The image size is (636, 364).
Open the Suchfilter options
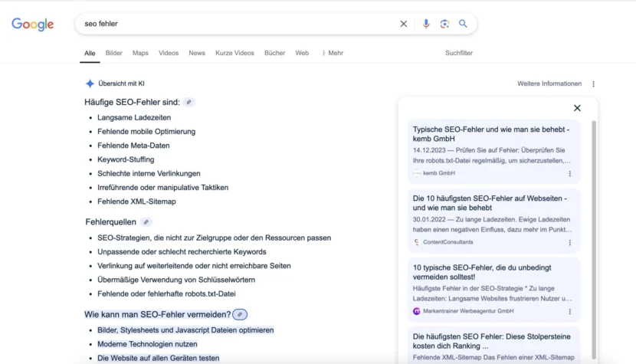pos(458,53)
